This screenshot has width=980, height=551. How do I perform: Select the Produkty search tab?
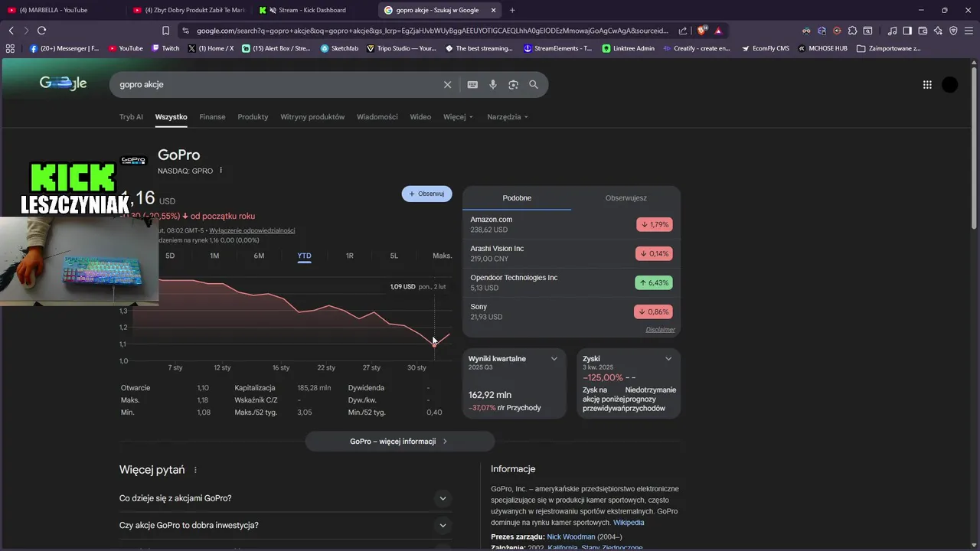tap(253, 117)
